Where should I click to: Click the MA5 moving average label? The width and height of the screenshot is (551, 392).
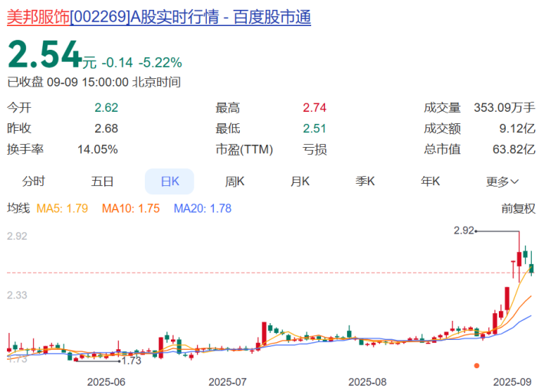pyautogui.click(x=62, y=208)
